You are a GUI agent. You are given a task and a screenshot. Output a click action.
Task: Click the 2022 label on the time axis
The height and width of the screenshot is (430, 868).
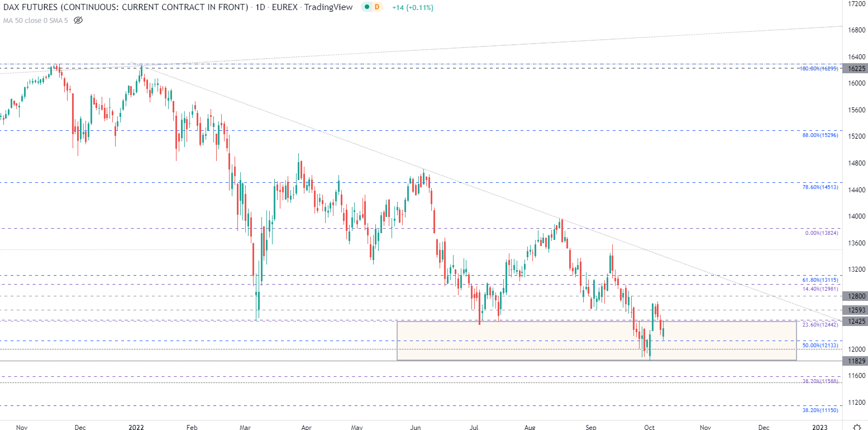(136, 427)
